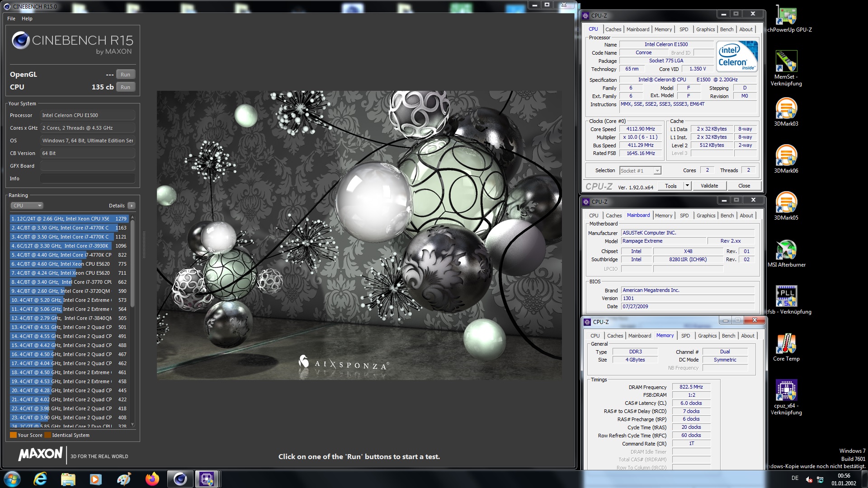Screen dimensions: 868x488
Task: Open Windows Media Player taskbar icon
Action: coord(96,479)
